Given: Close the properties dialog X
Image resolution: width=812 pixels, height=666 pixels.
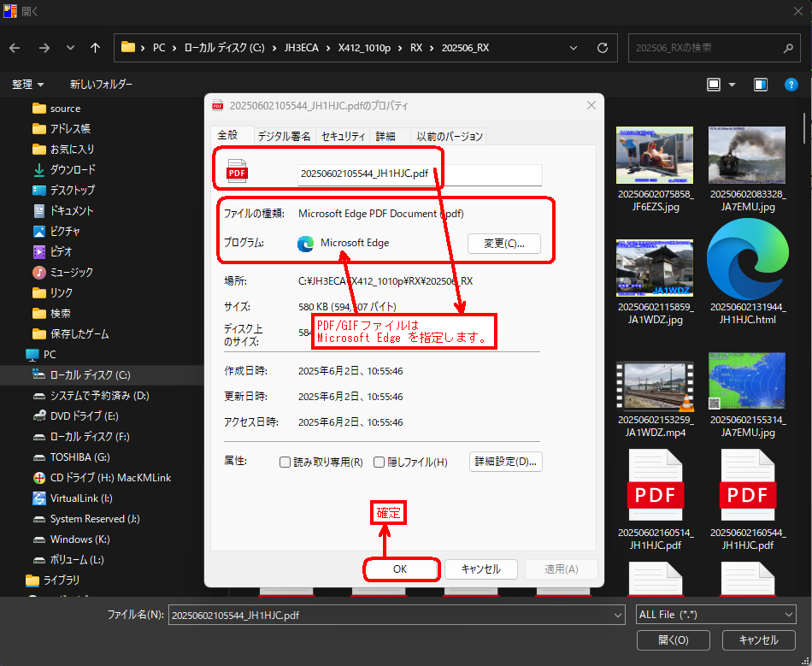Looking at the screenshot, I should coord(591,105).
